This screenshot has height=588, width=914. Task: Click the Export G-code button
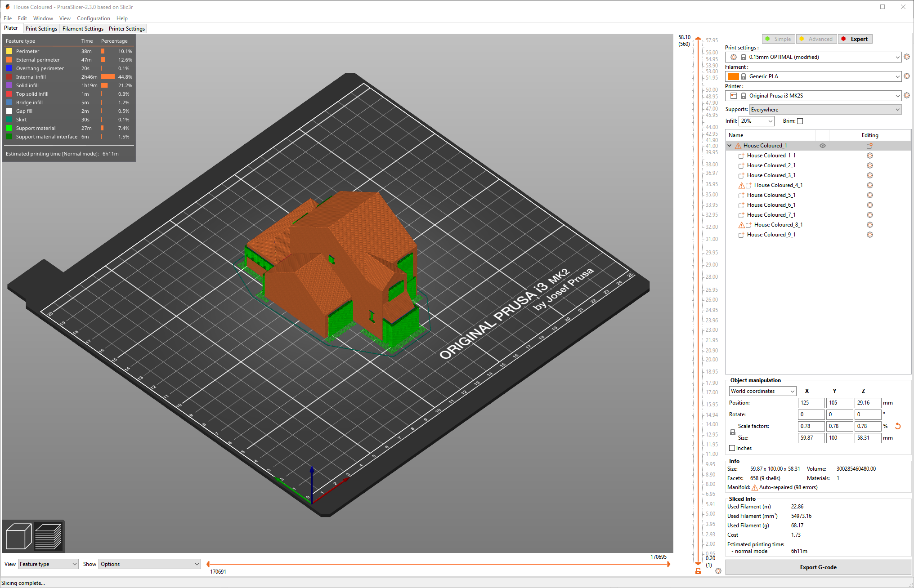[x=818, y=567]
